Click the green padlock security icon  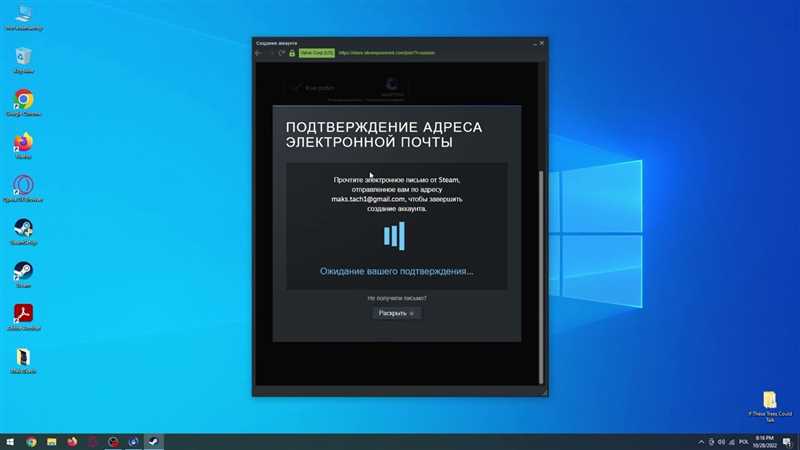292,53
